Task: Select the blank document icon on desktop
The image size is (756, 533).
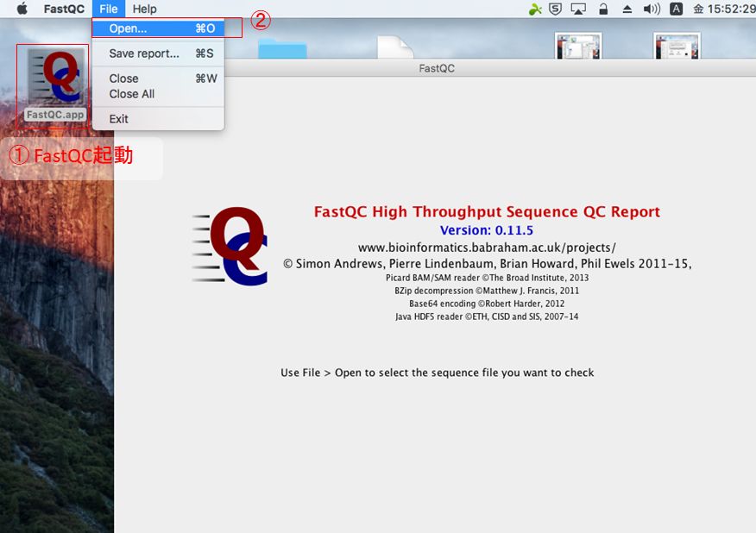Action: (395, 47)
